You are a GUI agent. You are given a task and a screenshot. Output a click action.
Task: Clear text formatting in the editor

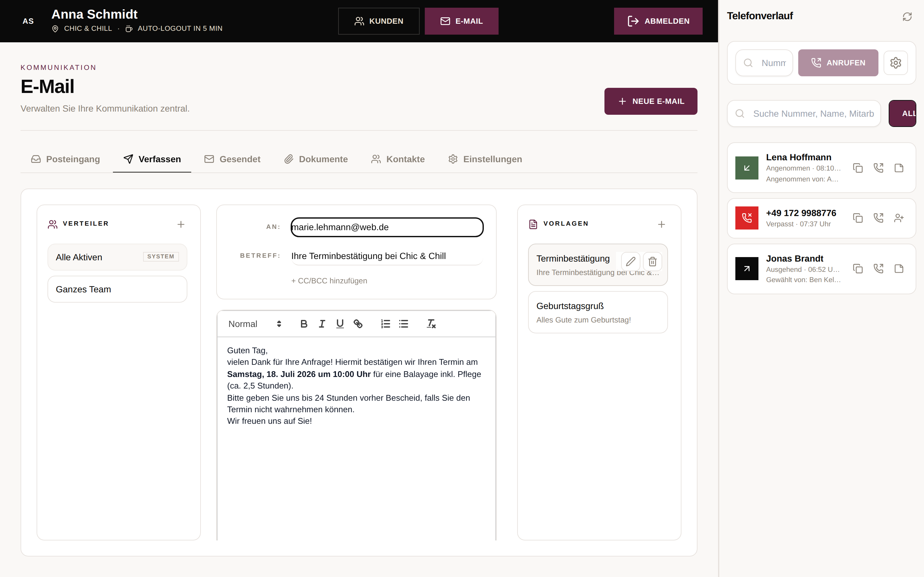coord(431,324)
